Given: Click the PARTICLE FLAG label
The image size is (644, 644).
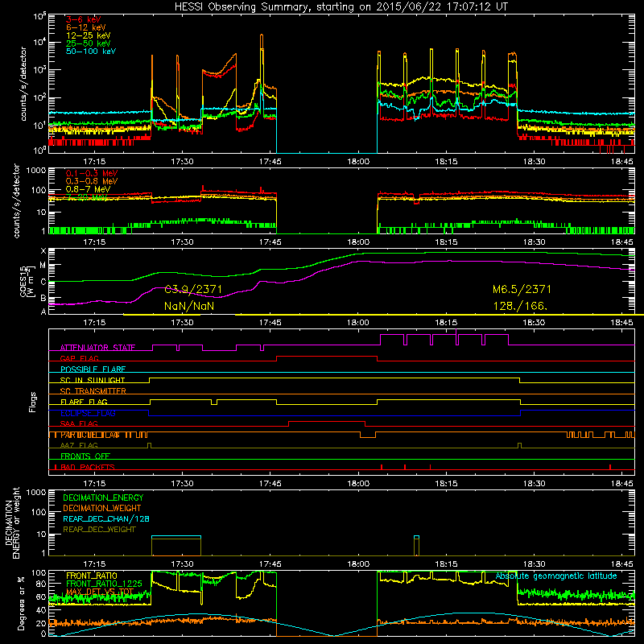Looking at the screenshot, I should 90,435.
